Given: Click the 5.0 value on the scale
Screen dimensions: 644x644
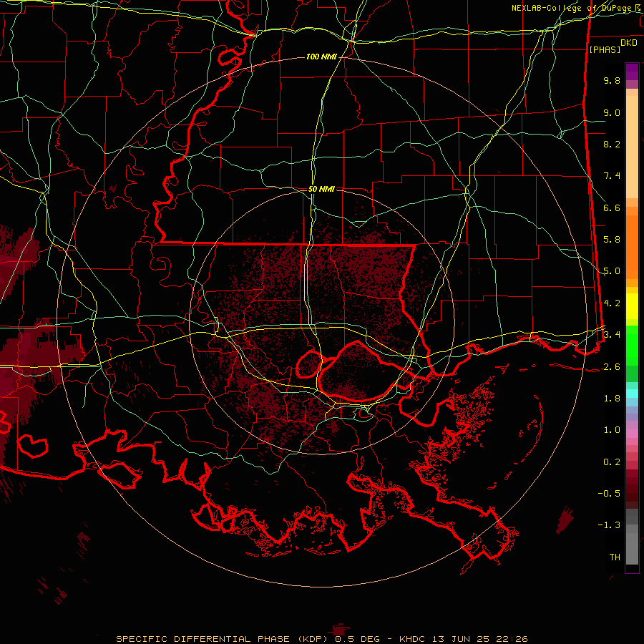Looking at the screenshot, I should coord(612,271).
